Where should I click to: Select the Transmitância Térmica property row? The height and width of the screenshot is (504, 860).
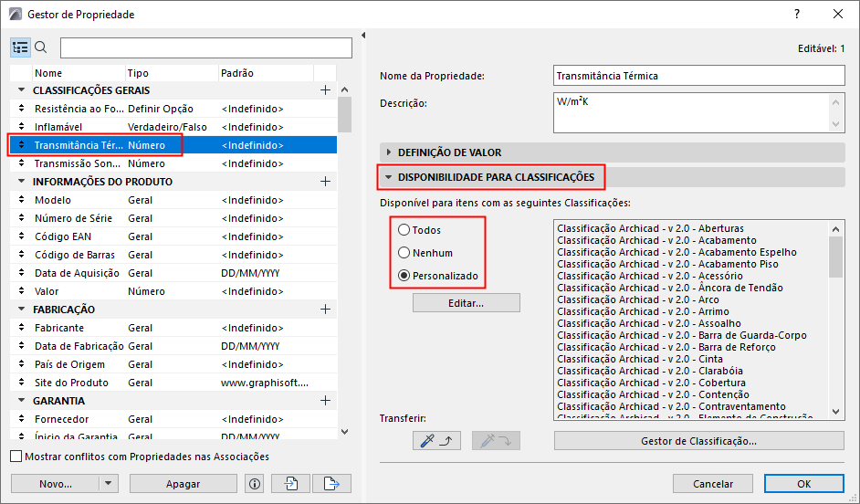pos(173,145)
